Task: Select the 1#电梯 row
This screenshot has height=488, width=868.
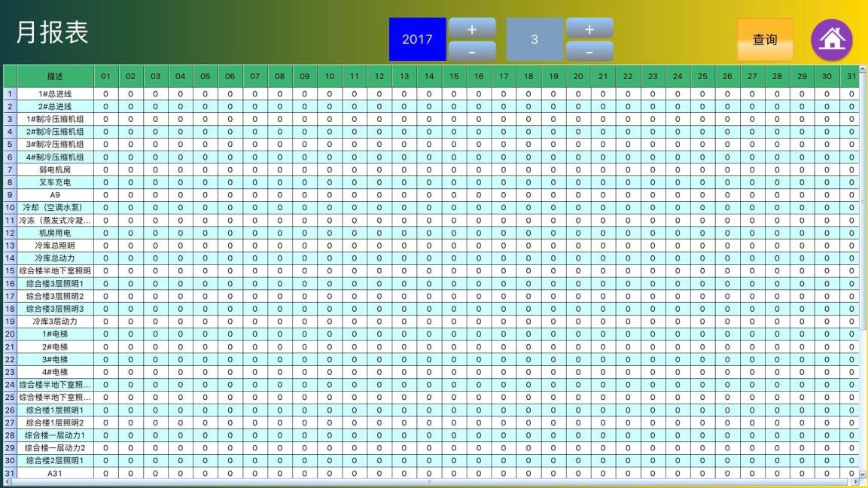Action: (431, 334)
